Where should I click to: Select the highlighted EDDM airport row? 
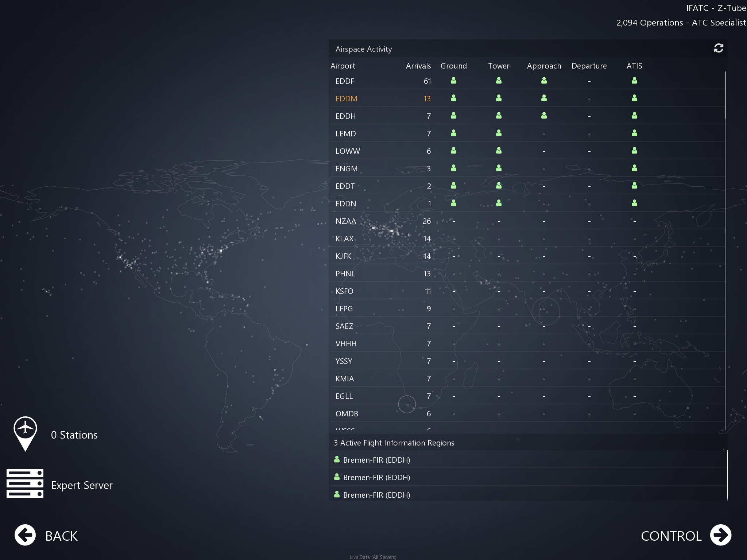point(346,99)
